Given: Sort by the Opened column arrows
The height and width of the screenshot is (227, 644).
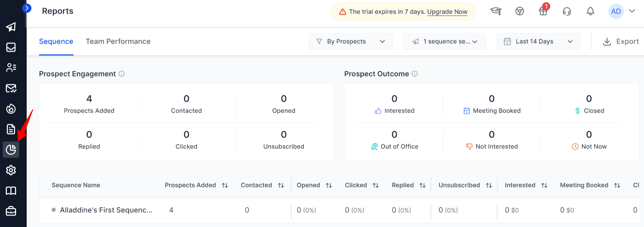Looking at the screenshot, I should pyautogui.click(x=329, y=185).
